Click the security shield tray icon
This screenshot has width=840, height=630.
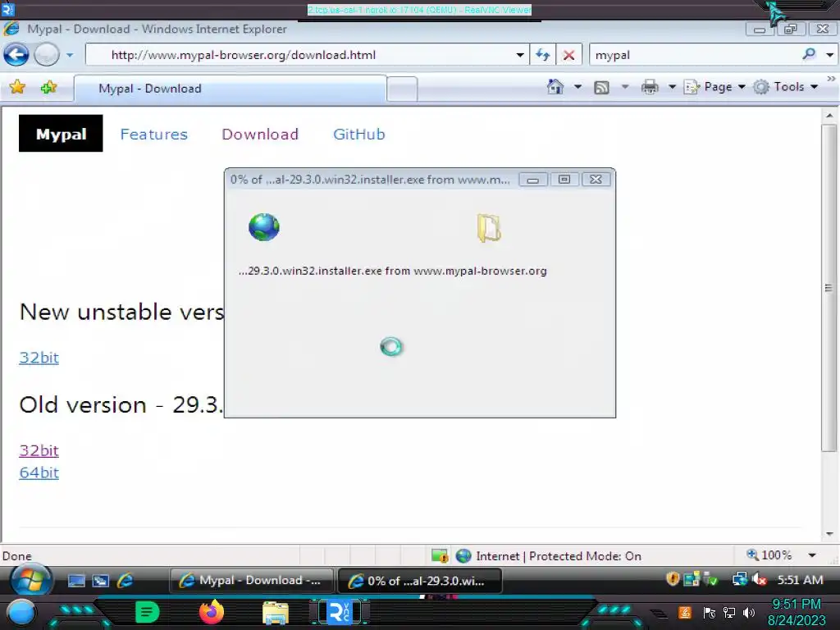click(673, 579)
